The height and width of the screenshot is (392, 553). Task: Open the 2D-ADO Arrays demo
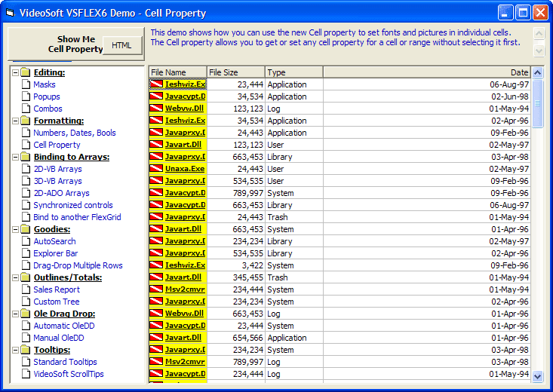pos(61,193)
